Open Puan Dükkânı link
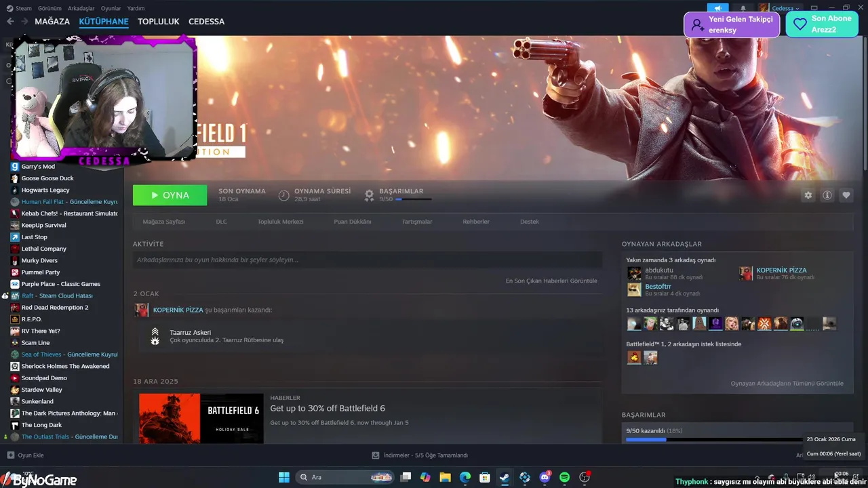This screenshot has width=868, height=488. pos(352,222)
